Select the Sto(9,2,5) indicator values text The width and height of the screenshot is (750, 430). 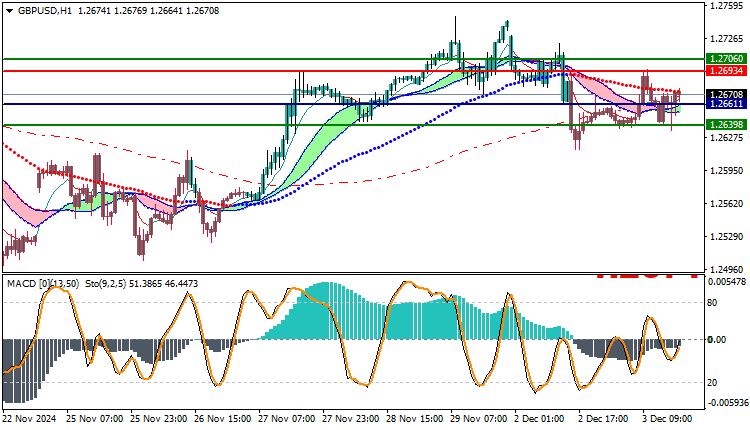(142, 284)
